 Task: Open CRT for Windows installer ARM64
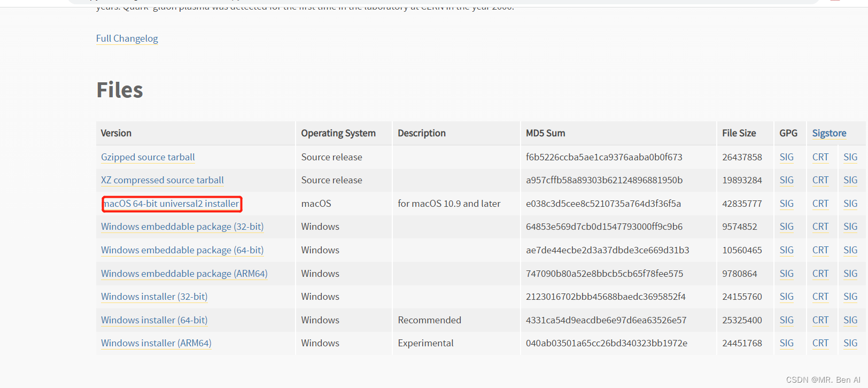820,343
